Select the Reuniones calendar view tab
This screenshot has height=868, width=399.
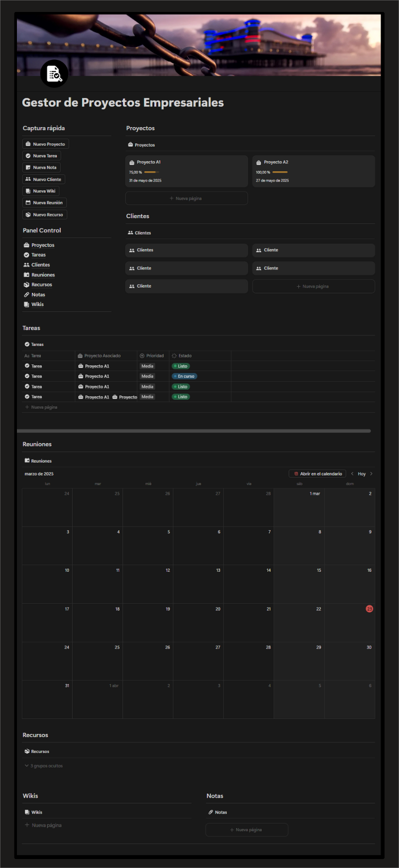pos(38,461)
